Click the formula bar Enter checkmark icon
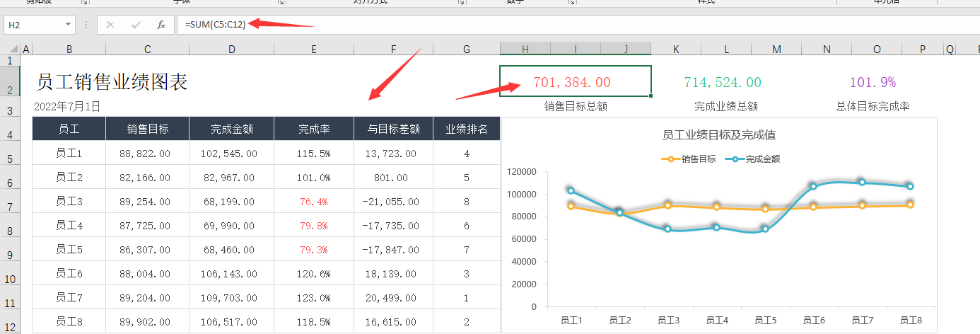 pyautogui.click(x=136, y=25)
